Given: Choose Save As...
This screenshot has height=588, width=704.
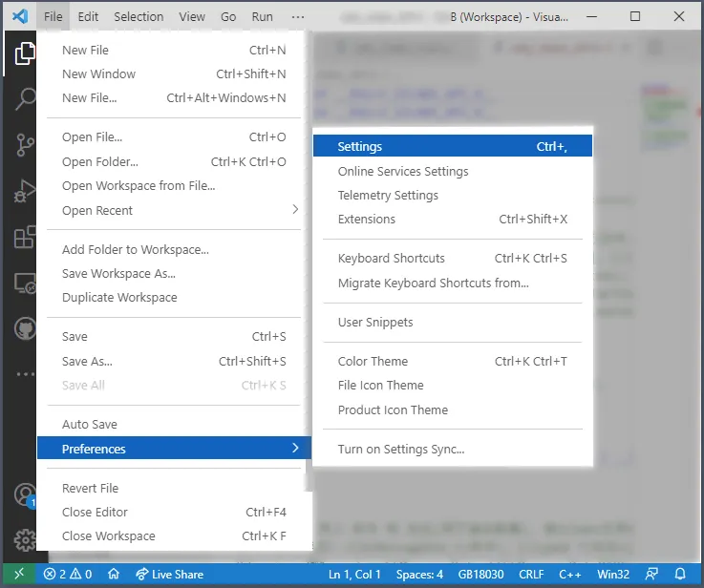Looking at the screenshot, I should (x=174, y=361).
